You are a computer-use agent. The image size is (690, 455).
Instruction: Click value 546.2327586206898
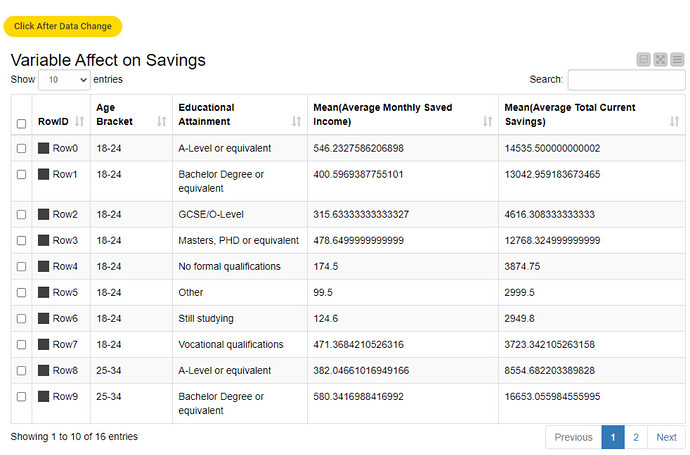tap(358, 148)
